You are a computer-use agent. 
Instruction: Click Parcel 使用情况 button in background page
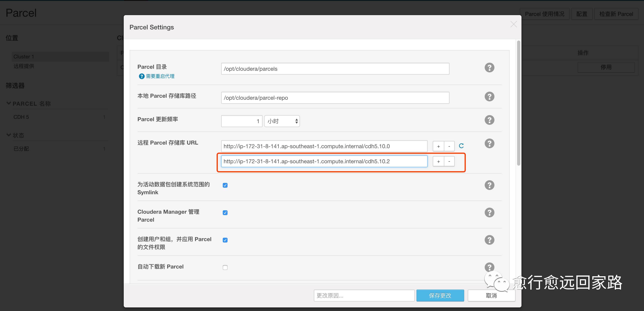click(x=545, y=14)
